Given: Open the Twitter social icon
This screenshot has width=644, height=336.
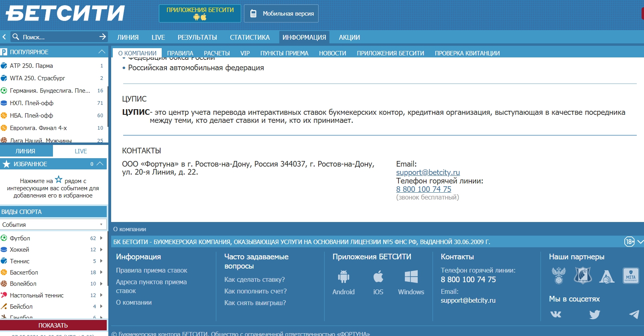Looking at the screenshot, I should (595, 314).
